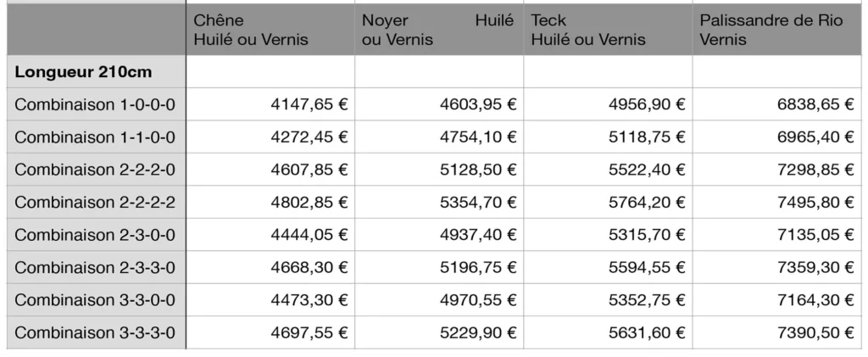Select the Combinaison 3-3-3-0 row label
The height and width of the screenshot is (357, 868).
click(x=97, y=332)
